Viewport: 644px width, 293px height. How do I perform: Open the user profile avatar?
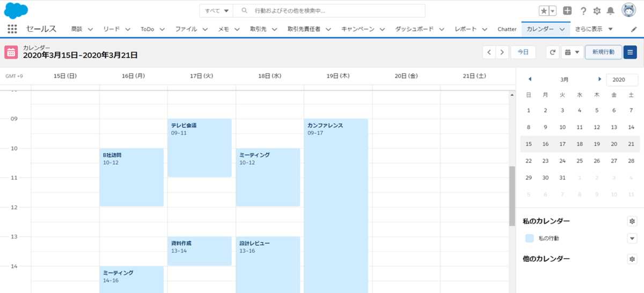(629, 10)
